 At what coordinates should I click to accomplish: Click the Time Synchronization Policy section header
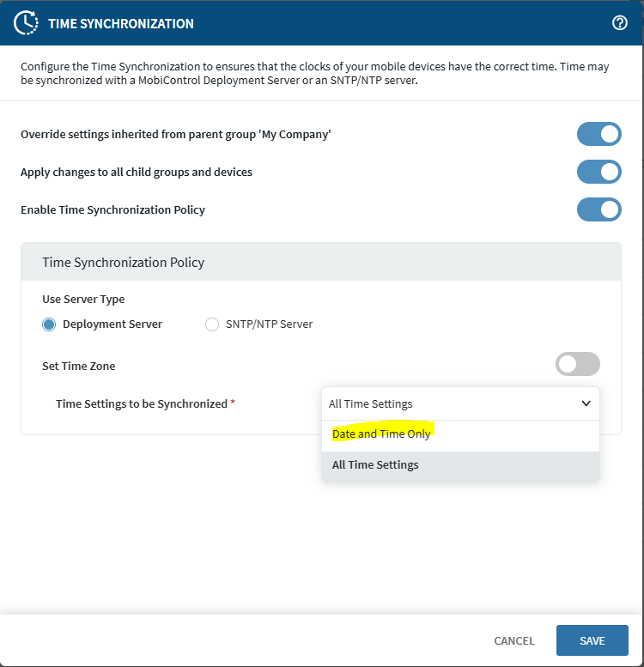click(x=124, y=262)
